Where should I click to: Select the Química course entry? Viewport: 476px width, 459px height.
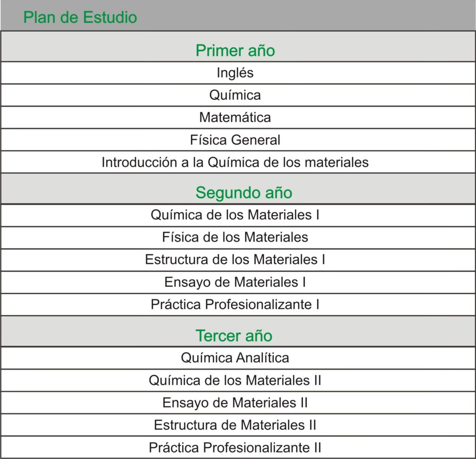tap(235, 95)
